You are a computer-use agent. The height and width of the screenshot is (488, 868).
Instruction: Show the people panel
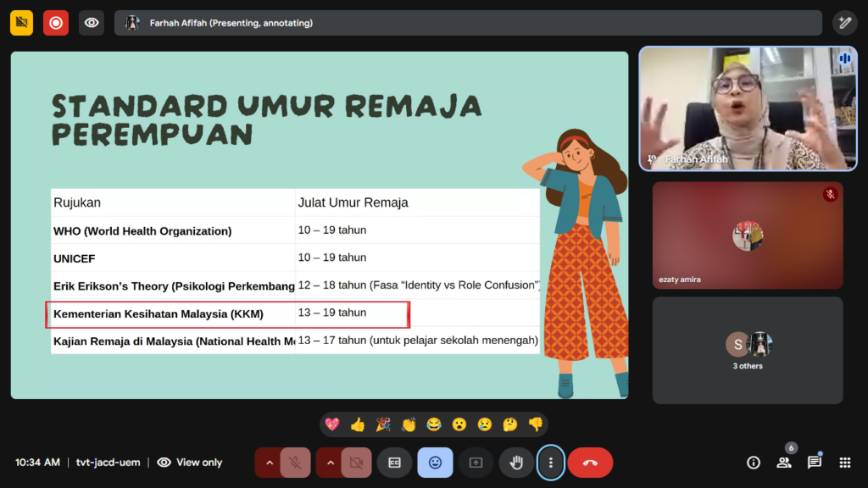click(784, 463)
